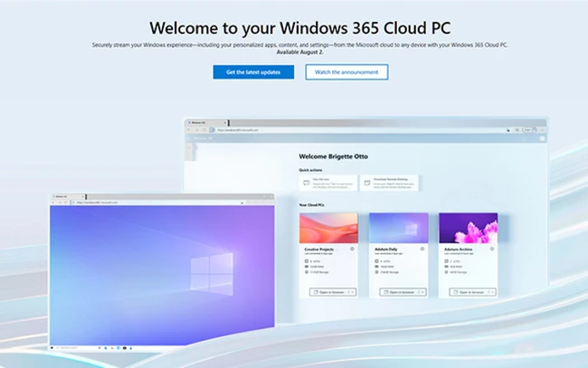Click refresh icon in small browser window
Screen dimensions: 588x368
(x=66, y=203)
